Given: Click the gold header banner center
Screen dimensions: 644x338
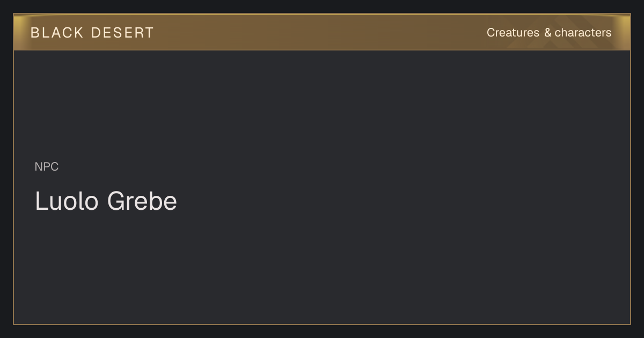Looking at the screenshot, I should pos(322,32).
